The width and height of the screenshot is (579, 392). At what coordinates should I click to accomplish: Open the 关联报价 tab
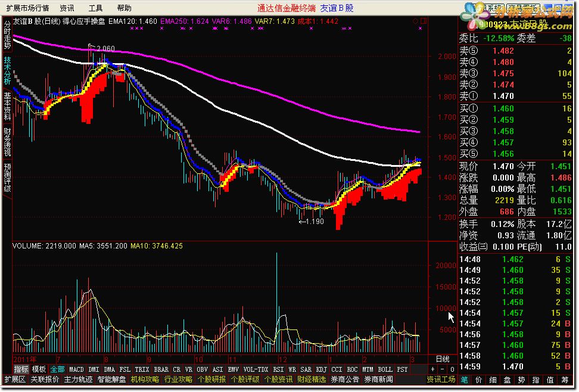coord(45,379)
